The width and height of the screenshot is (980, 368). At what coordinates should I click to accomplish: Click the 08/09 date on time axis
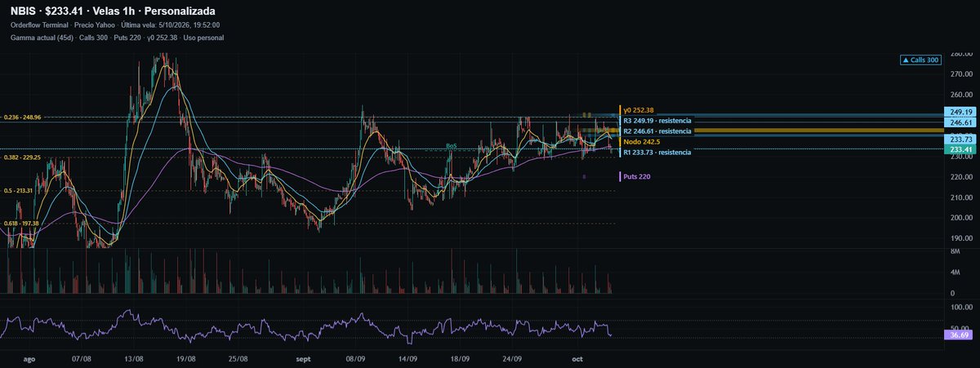click(x=356, y=358)
